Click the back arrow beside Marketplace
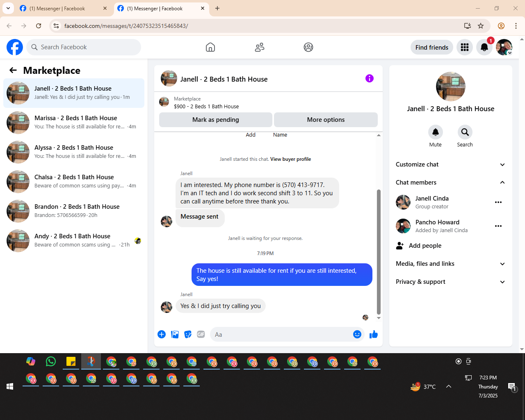 click(x=13, y=70)
